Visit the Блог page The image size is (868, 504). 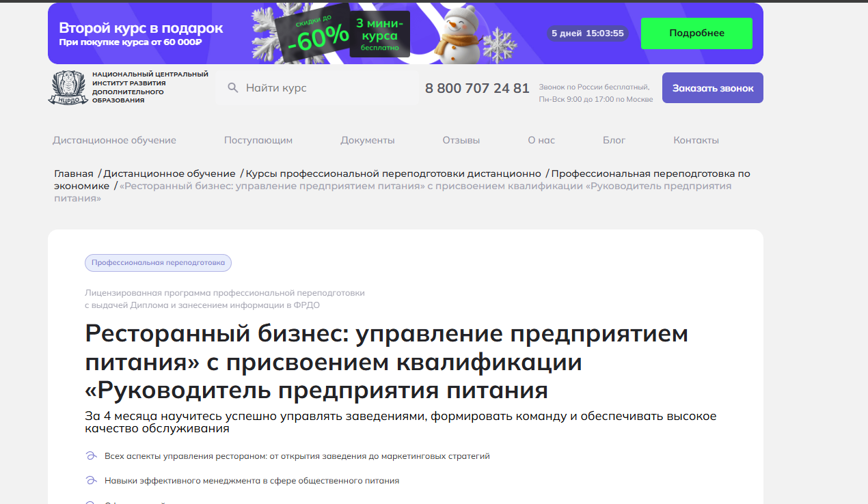[614, 140]
